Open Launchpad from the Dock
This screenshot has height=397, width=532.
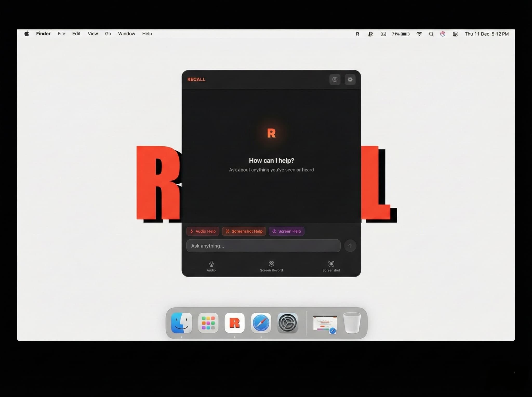point(208,323)
